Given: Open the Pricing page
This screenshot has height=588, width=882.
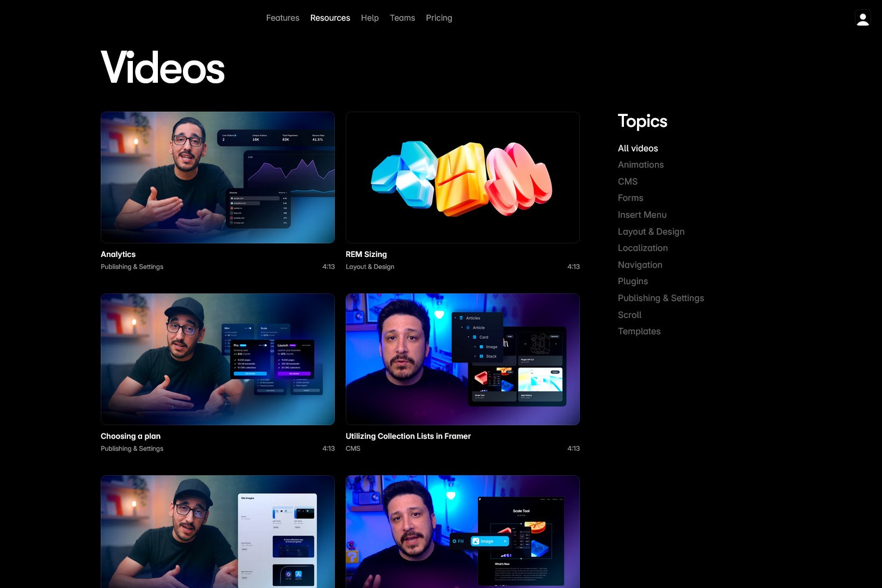Looking at the screenshot, I should [439, 18].
